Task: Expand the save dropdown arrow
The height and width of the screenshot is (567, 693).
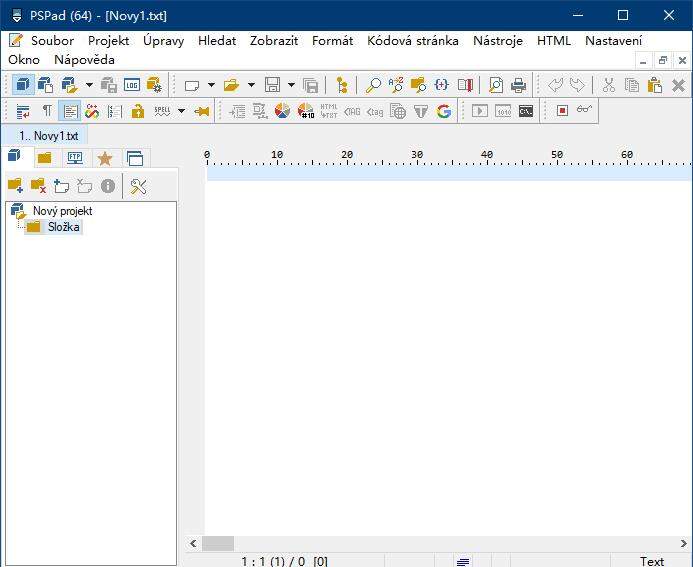Action: (x=291, y=84)
